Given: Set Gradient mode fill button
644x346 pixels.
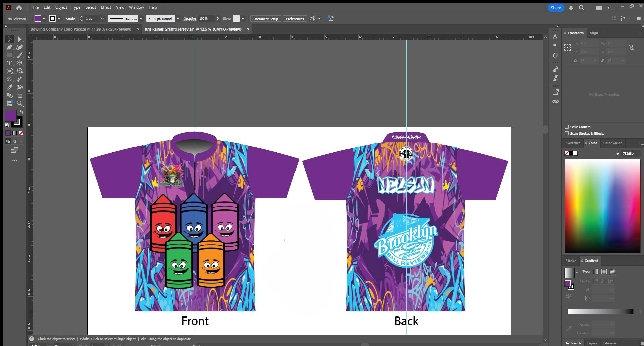Looking at the screenshot, I should 14,133.
